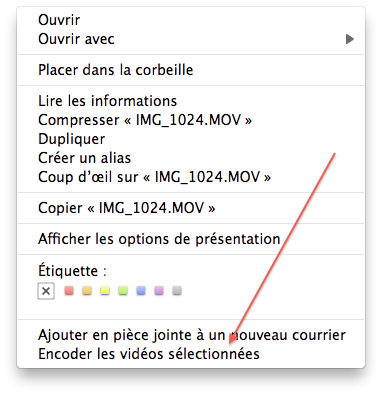Expand the Ouvrir avec submenu arrow
The width and height of the screenshot is (382, 395).
349,39
